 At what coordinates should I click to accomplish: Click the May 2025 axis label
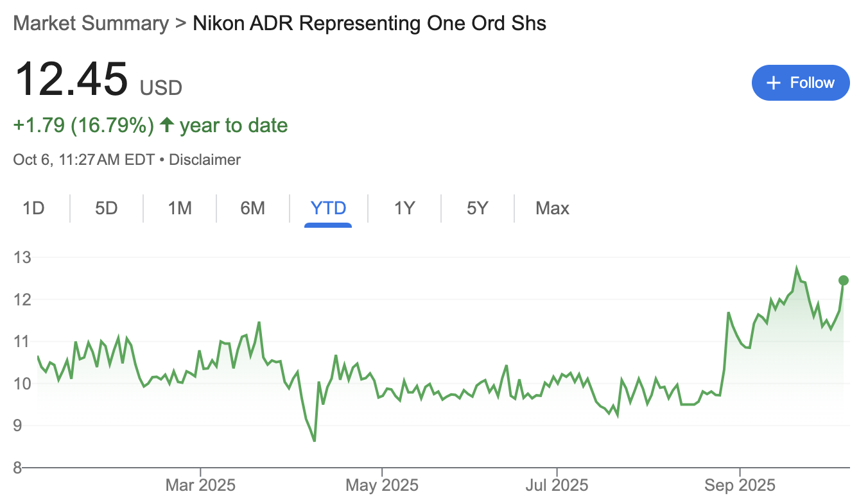(x=382, y=486)
